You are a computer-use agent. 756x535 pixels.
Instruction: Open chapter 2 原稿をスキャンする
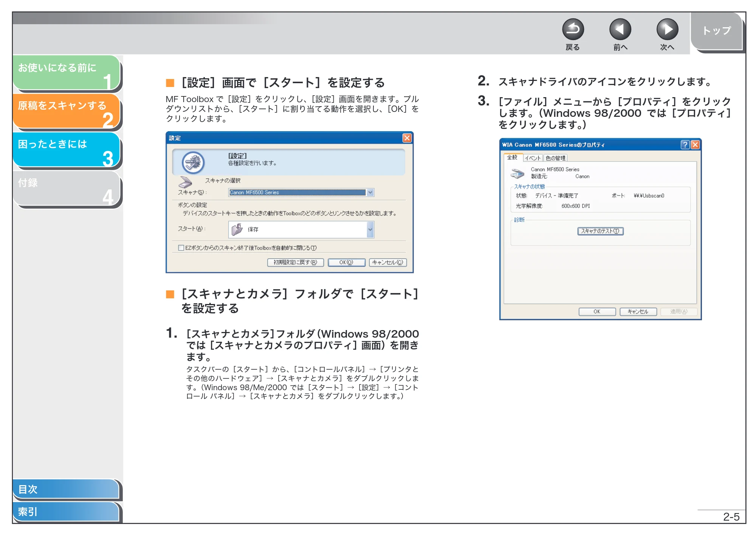[x=67, y=111]
